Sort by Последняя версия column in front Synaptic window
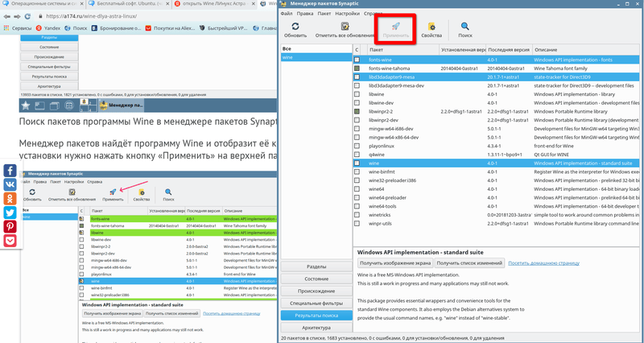 509,50
